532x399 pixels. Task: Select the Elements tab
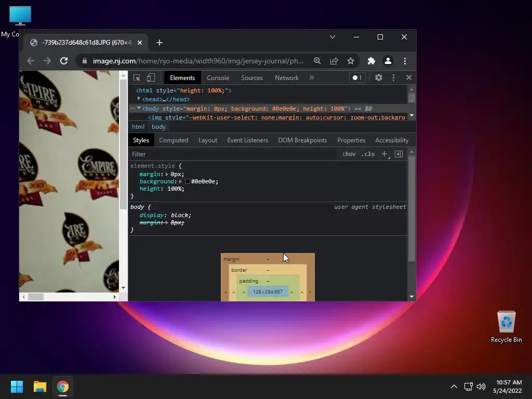[182, 78]
